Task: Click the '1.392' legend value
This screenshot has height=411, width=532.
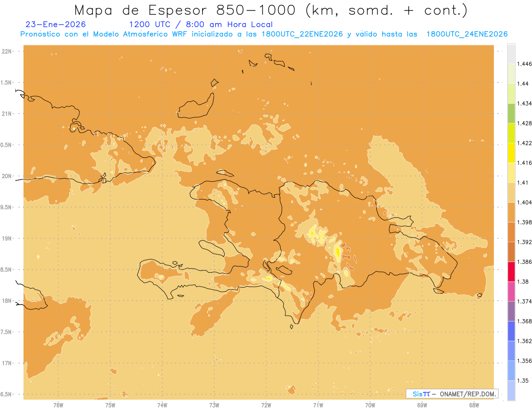Action: click(x=524, y=242)
